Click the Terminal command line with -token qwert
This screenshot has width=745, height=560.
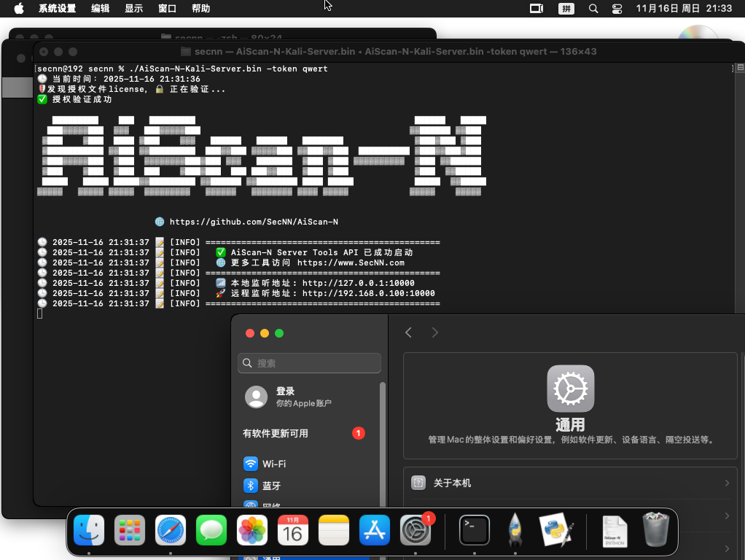pyautogui.click(x=182, y=69)
